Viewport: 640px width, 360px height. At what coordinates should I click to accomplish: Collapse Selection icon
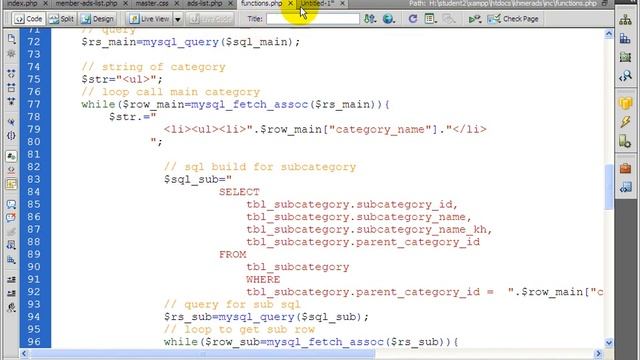pyautogui.click(x=11, y=87)
